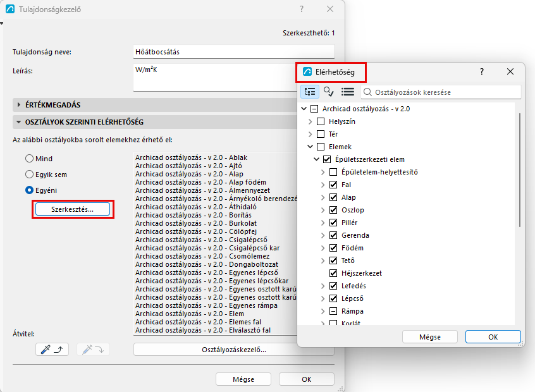Select the Pillér tree item label
The width and height of the screenshot is (535, 392).
pos(349,223)
